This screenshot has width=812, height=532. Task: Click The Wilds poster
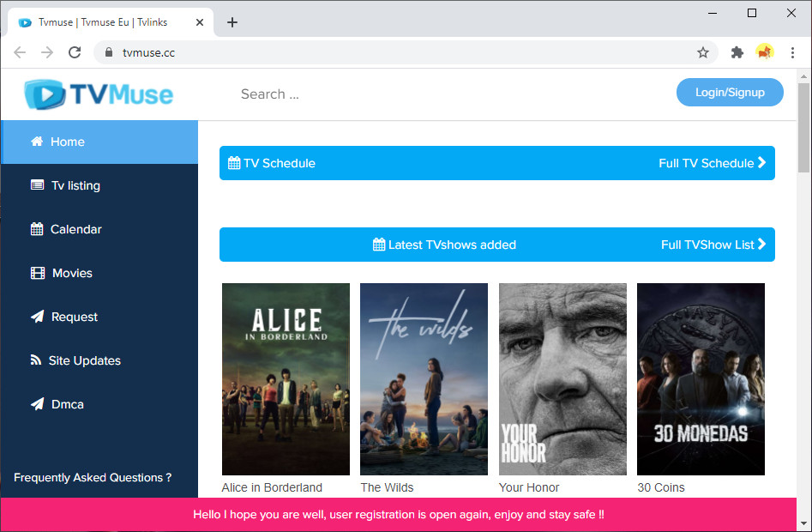[x=424, y=378]
